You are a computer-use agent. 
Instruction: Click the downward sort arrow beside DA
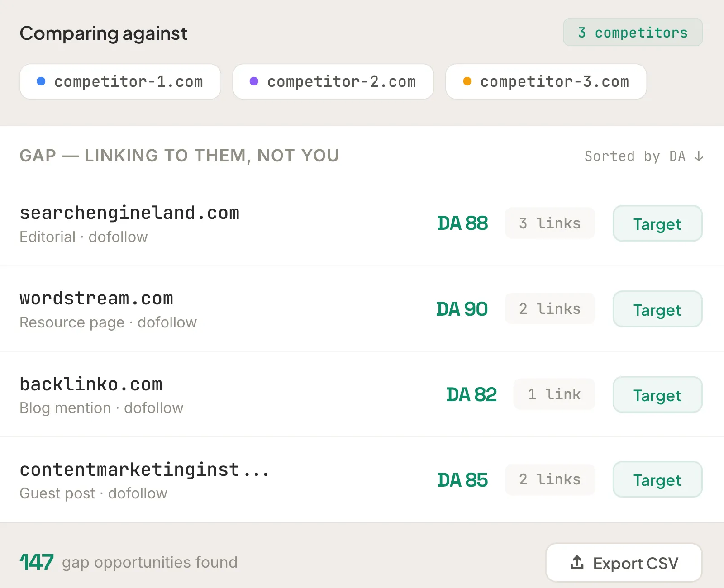coord(699,156)
